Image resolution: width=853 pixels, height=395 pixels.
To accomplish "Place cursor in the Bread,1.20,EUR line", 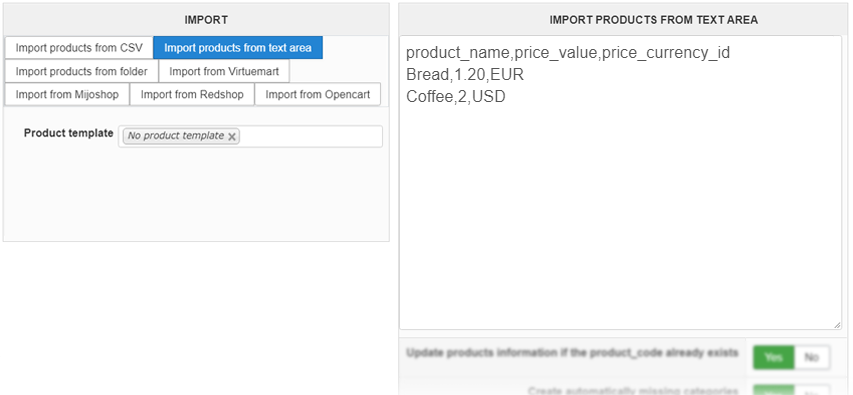I will 465,75.
